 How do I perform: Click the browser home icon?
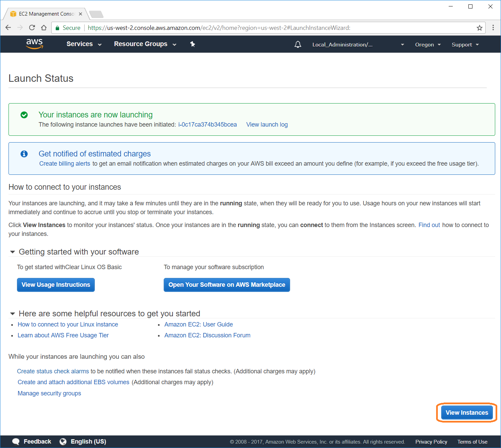[44, 28]
